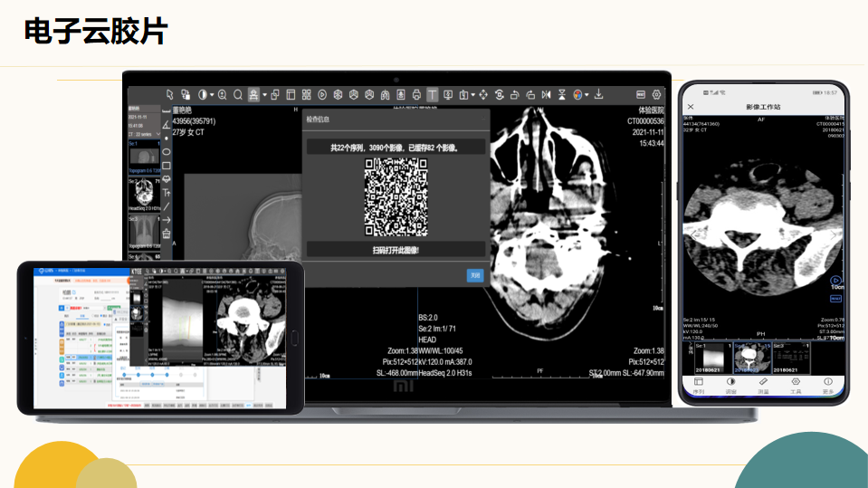This screenshot has width=868, height=488.
Task: Select the arrow annotation tool
Action: [x=167, y=219]
